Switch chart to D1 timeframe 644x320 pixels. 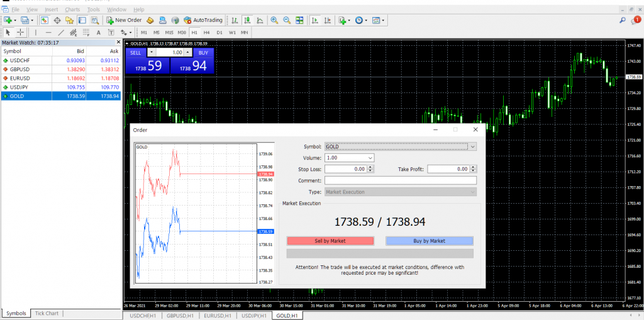219,33
